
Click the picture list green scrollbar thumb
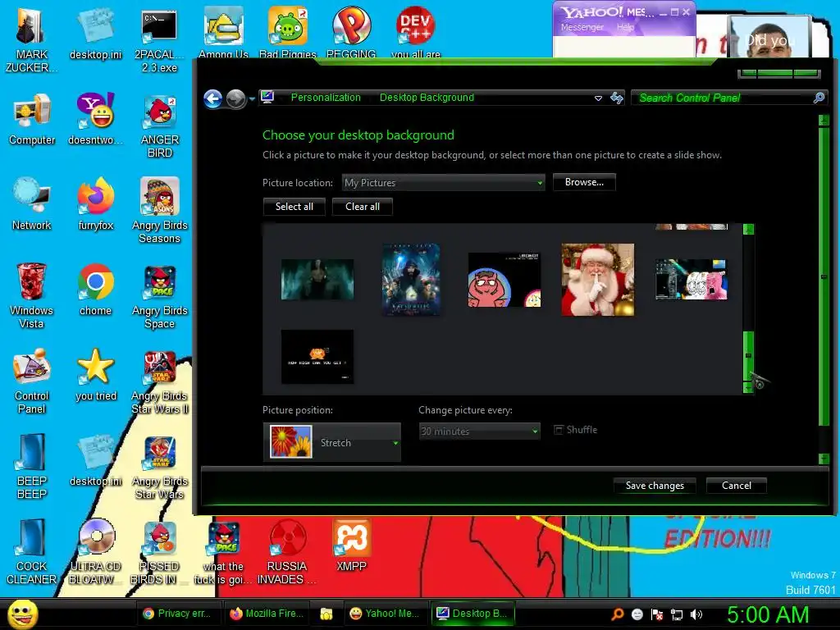(x=748, y=355)
